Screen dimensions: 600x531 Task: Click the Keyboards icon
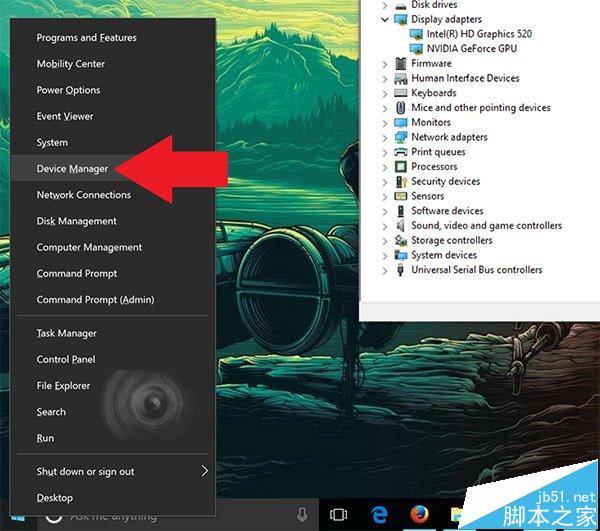[401, 93]
